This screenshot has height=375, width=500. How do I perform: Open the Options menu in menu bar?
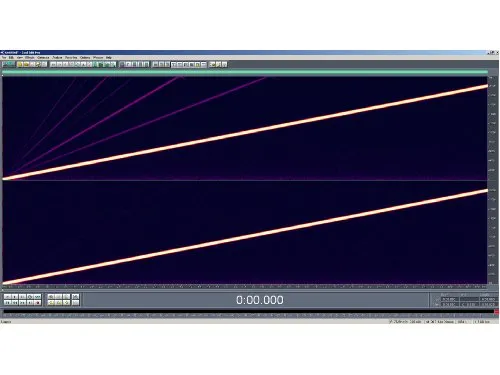(85, 57)
